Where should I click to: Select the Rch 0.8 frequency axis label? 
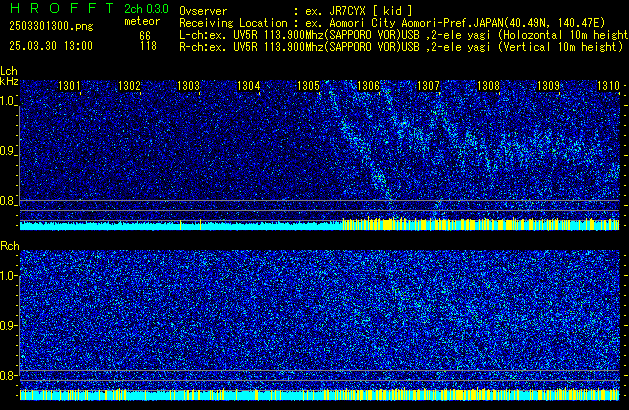pyautogui.click(x=8, y=375)
